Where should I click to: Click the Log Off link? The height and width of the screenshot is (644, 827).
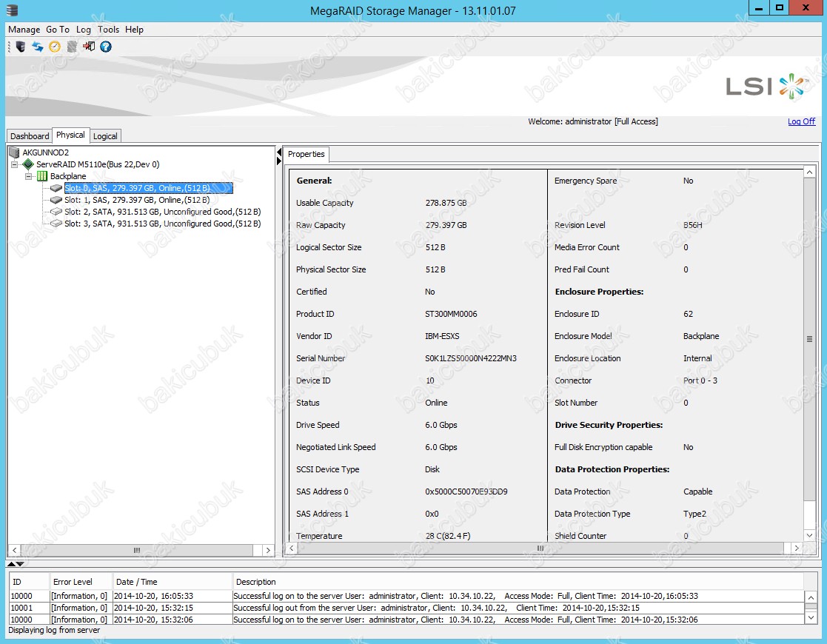click(801, 121)
